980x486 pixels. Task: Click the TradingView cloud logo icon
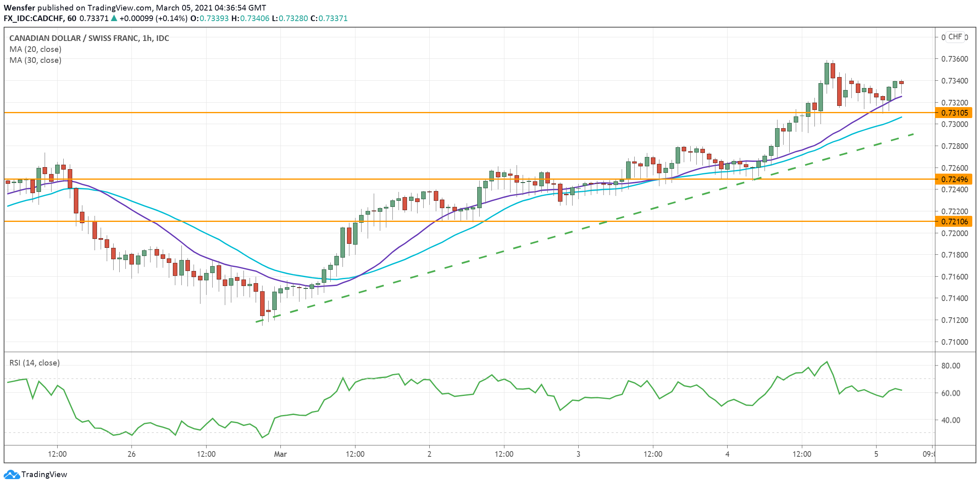(x=11, y=474)
